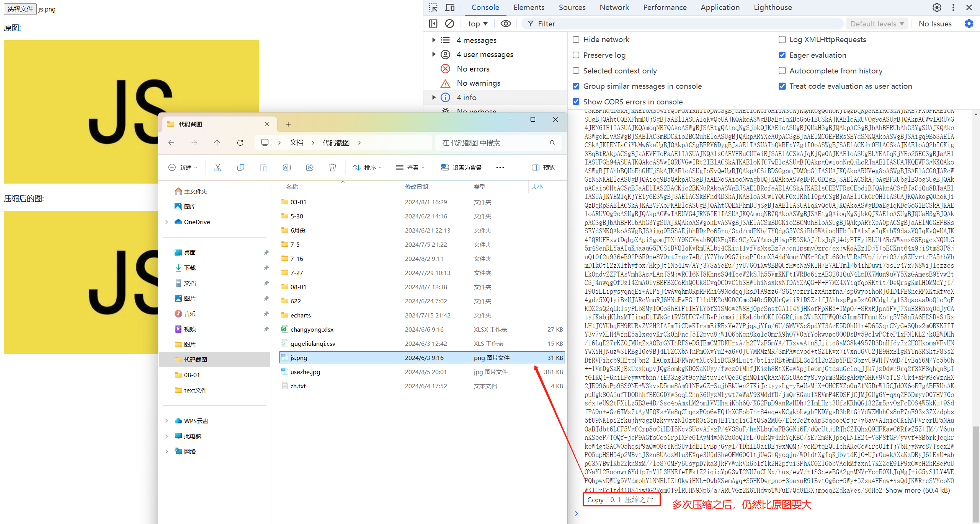980x524 pixels.
Task: Click the console Filter input field
Action: pyautogui.click(x=683, y=24)
